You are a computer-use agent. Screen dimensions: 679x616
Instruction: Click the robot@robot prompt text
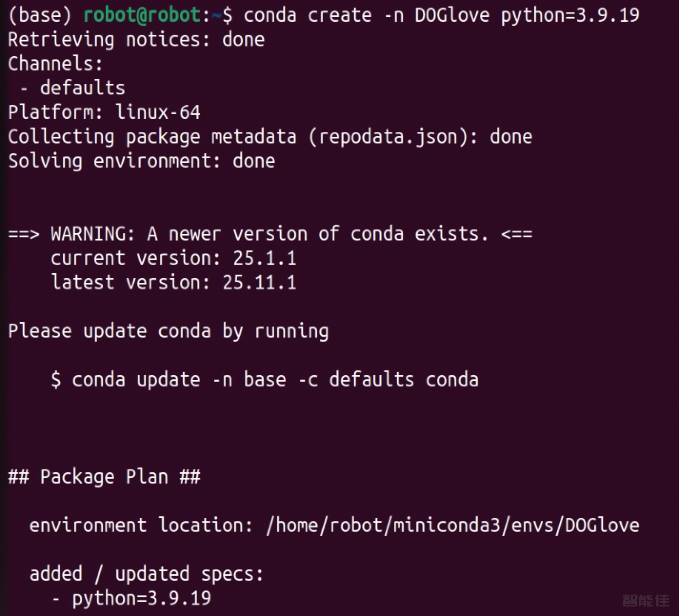pyautogui.click(x=142, y=15)
